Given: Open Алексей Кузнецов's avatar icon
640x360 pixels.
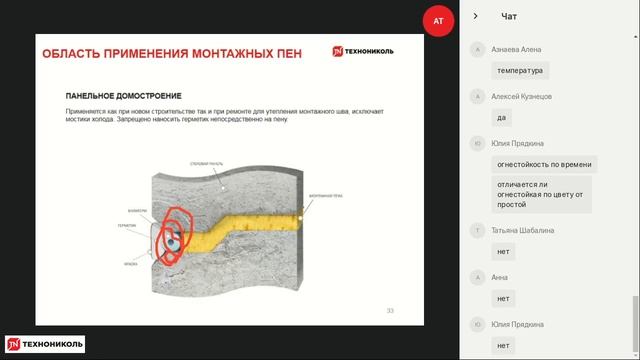Looking at the screenshot, I should coord(478,96).
